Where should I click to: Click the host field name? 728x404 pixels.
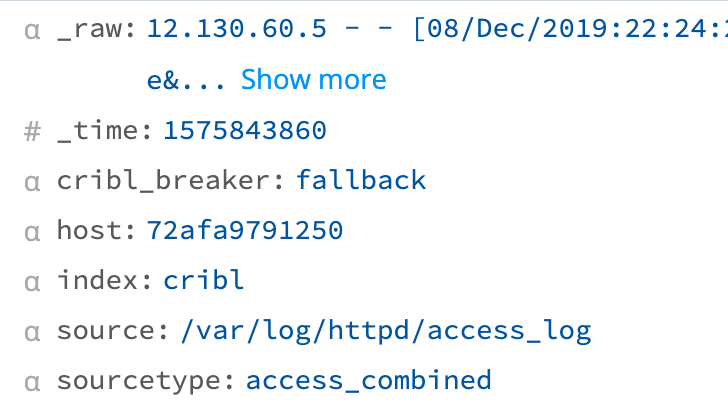(x=96, y=230)
